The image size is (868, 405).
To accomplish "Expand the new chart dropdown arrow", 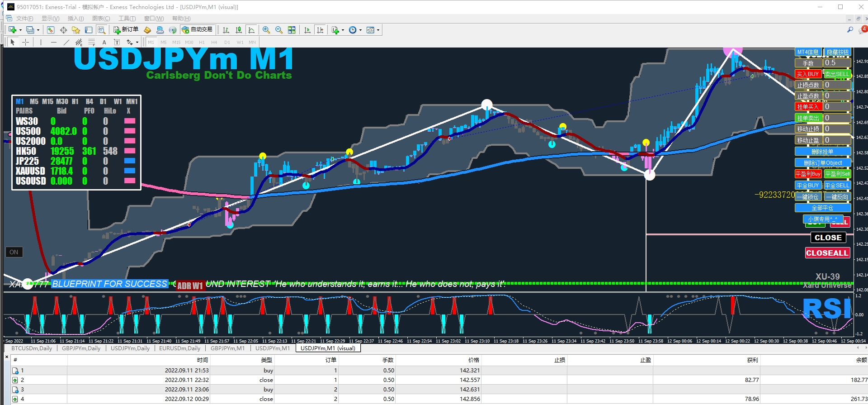I will 20,30.
